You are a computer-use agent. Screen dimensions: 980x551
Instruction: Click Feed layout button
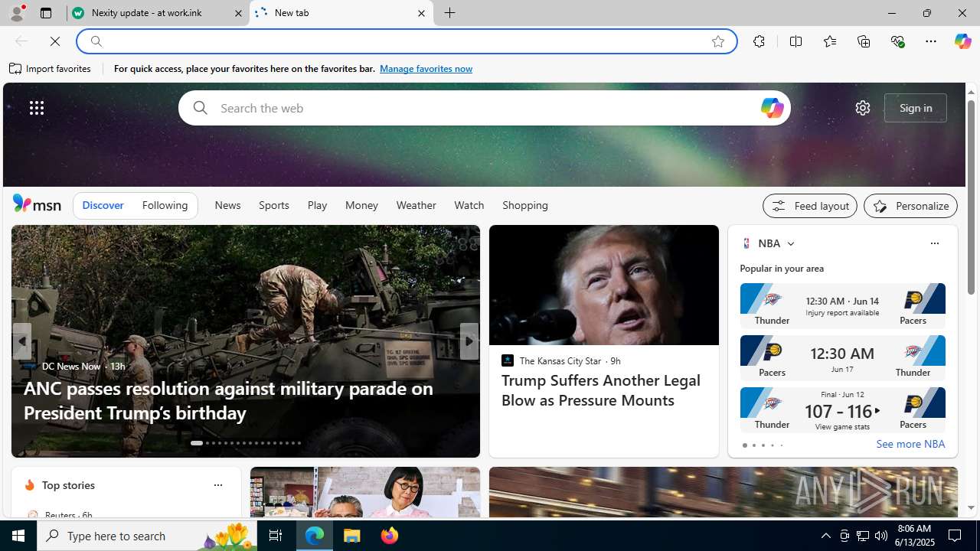(x=810, y=206)
